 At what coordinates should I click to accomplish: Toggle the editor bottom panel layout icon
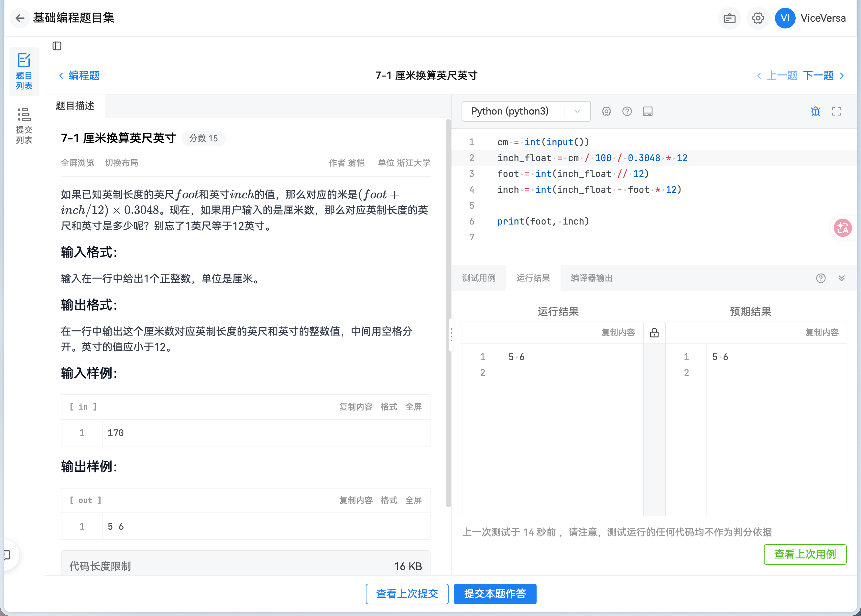(648, 112)
